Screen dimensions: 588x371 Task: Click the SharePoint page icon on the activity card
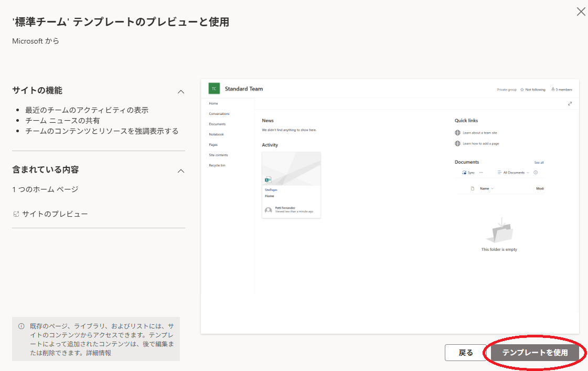268,180
